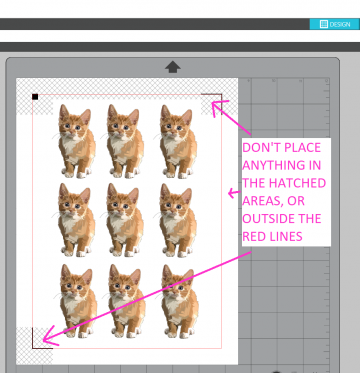This screenshot has width=360, height=373.
Task: Select the bottom-row left kitten image
Action: click(76, 301)
